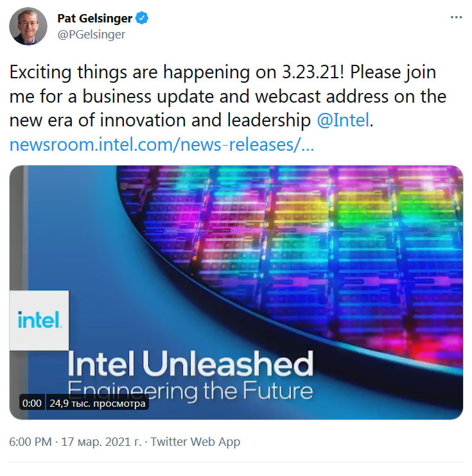Follow the newsroom.intel.com news-releases link
Screen dimensions: 472x476
[x=162, y=145]
